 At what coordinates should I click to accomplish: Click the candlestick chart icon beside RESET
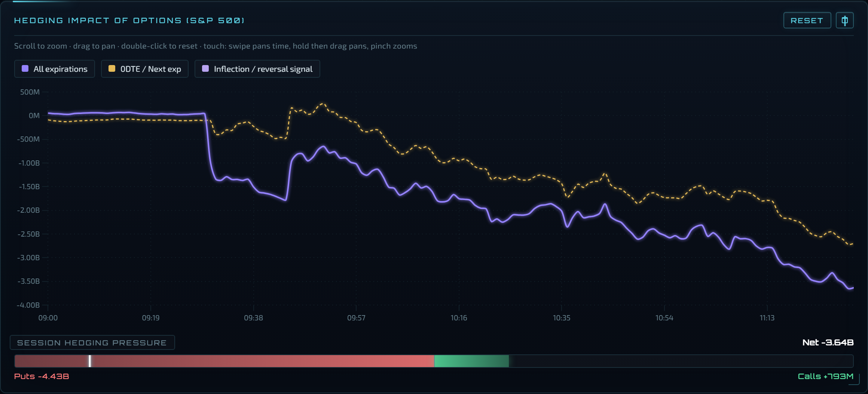845,20
